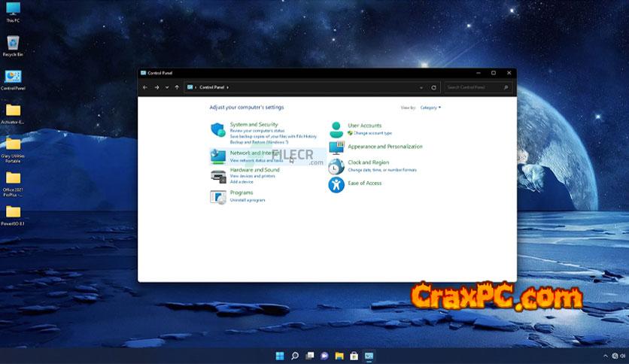Open Change account type link
Viewport: 629px width, 364px height.
coord(372,133)
